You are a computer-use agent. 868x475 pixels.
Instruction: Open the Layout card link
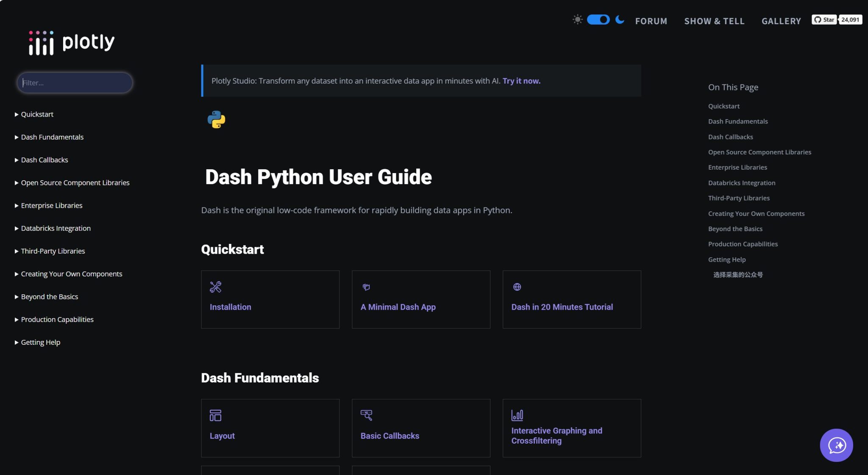222,436
